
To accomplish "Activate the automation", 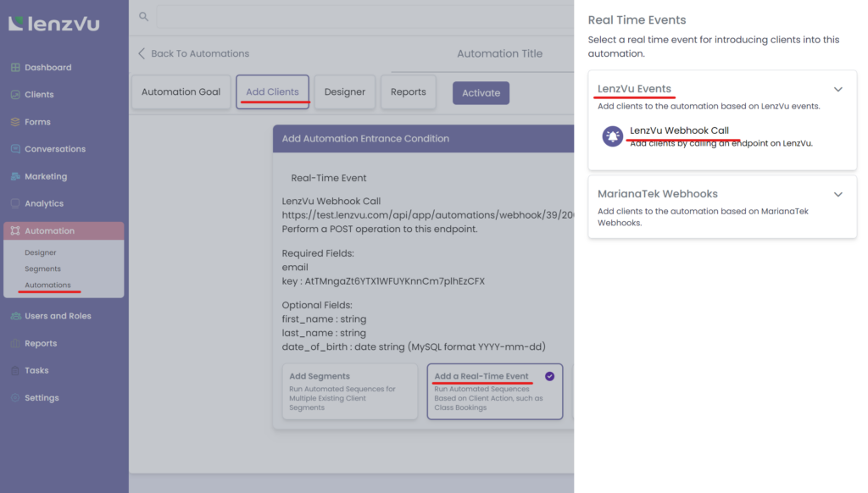I will pos(481,93).
